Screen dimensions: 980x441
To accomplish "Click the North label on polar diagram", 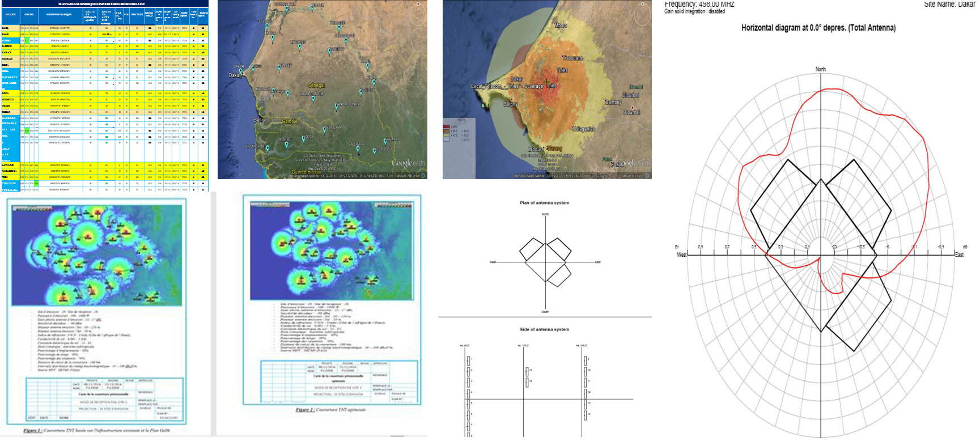I will [x=820, y=69].
